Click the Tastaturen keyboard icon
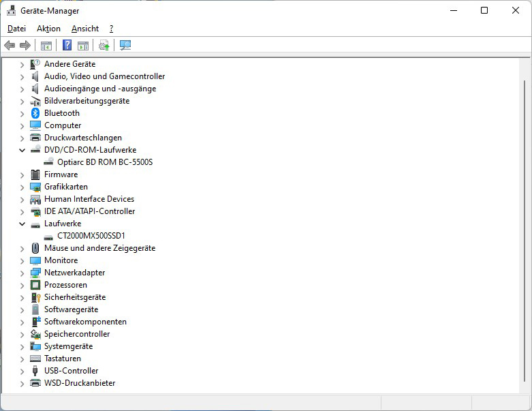Image resolution: width=532 pixels, height=411 pixels. [x=35, y=359]
